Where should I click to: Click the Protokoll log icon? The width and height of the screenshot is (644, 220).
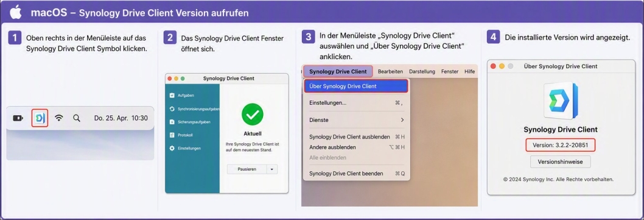pyautogui.click(x=172, y=135)
